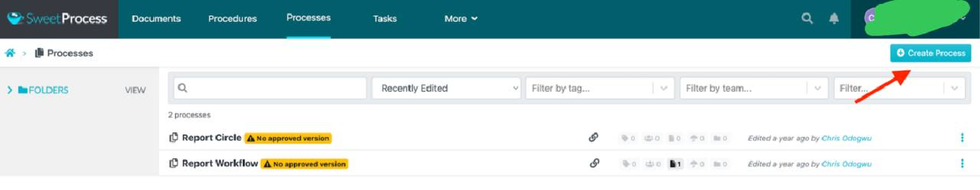Click the SweetProcess logo
This screenshot has height=190, width=980.
pyautogui.click(x=57, y=18)
